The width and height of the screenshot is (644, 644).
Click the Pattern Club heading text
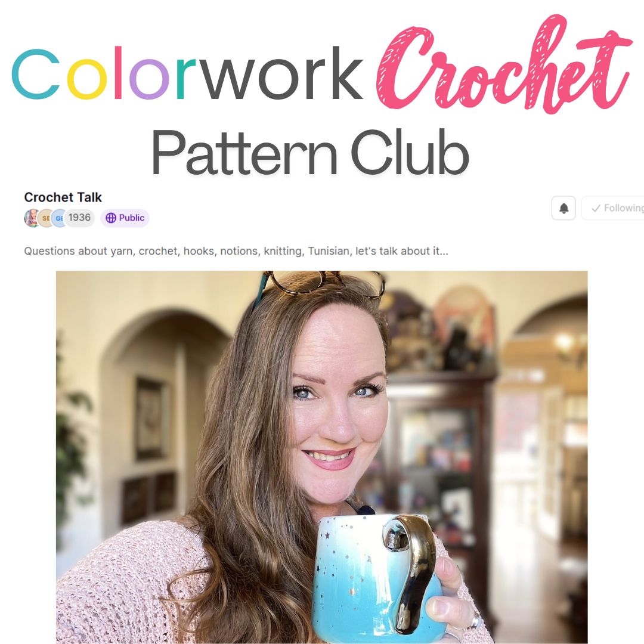click(x=310, y=152)
